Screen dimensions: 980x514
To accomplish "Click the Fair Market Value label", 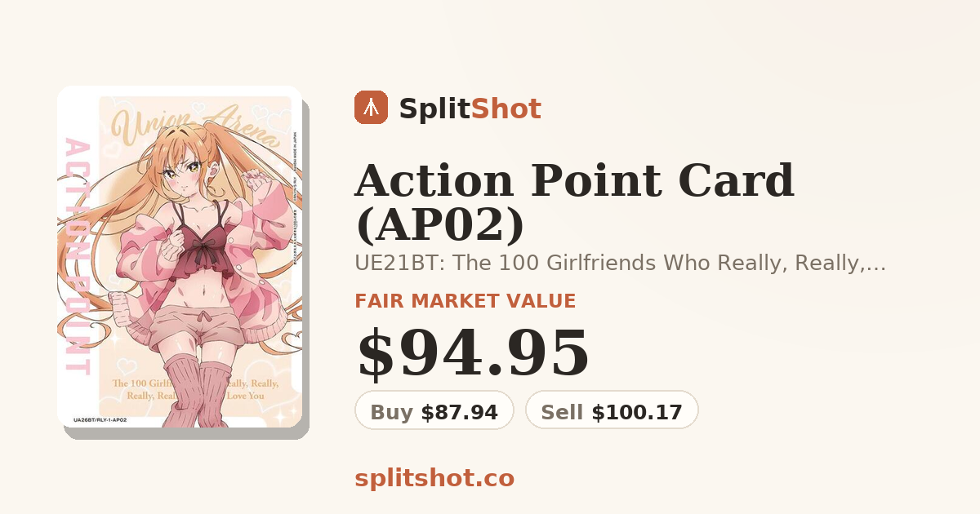I will (x=465, y=301).
